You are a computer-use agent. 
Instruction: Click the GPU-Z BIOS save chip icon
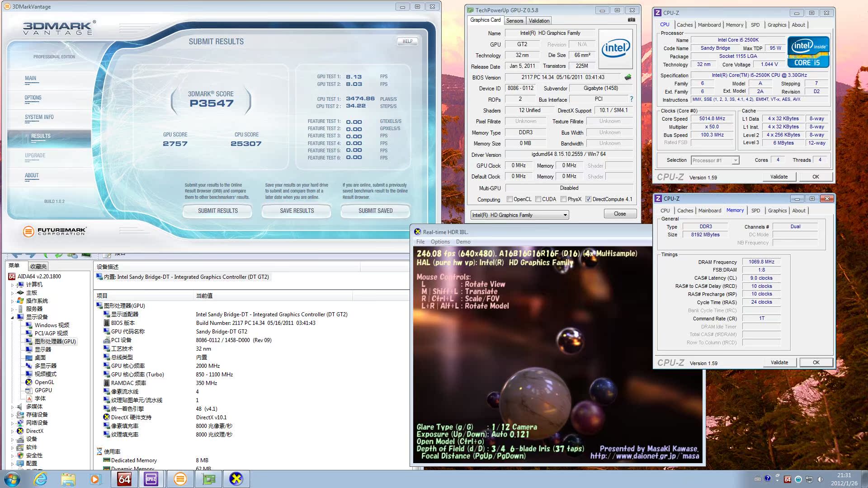click(628, 77)
